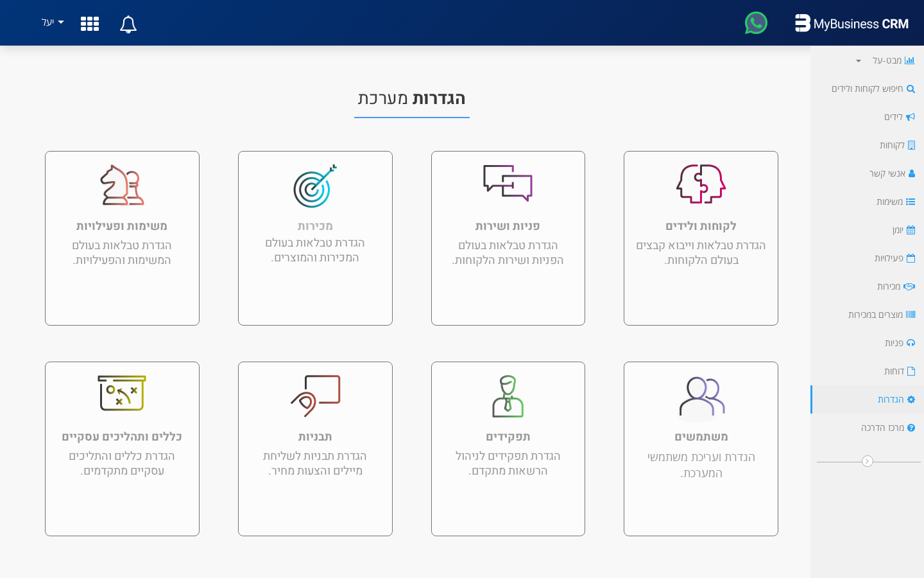Collapse the sidebar using the chevron circle
Viewport: 924px width, 578px height.
pyautogui.click(x=868, y=460)
